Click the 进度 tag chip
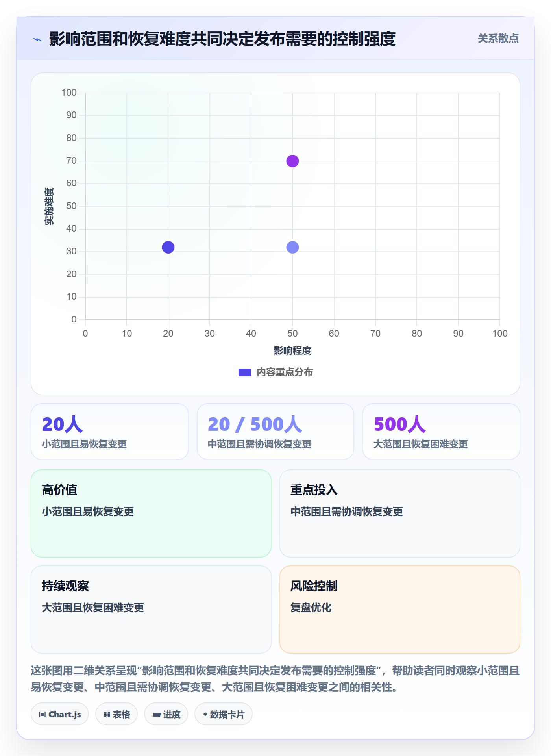 166,714
